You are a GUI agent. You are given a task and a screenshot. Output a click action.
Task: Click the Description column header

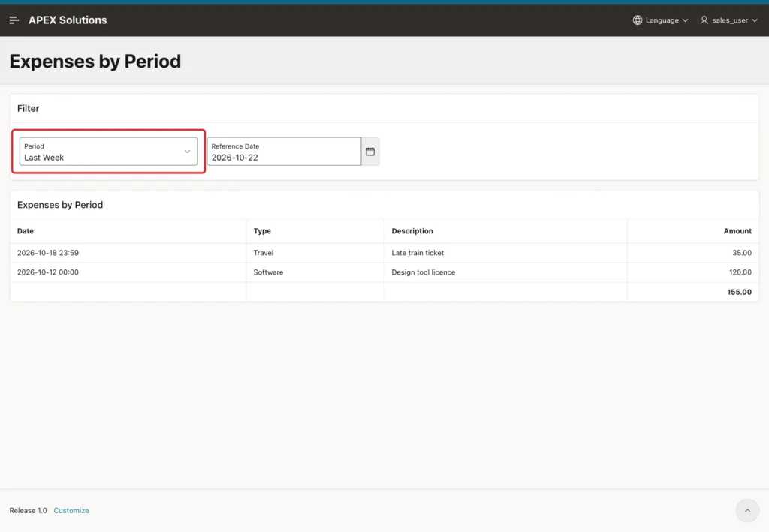pos(412,230)
